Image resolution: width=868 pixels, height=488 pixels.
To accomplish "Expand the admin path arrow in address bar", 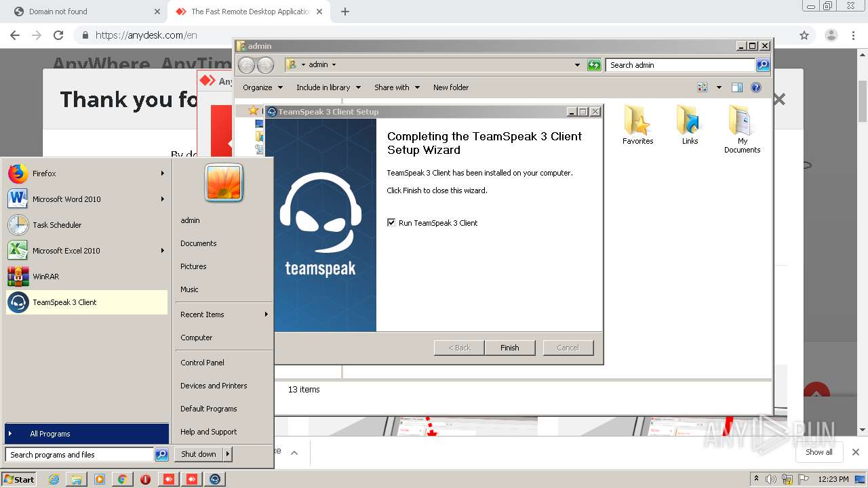I will pos(334,65).
